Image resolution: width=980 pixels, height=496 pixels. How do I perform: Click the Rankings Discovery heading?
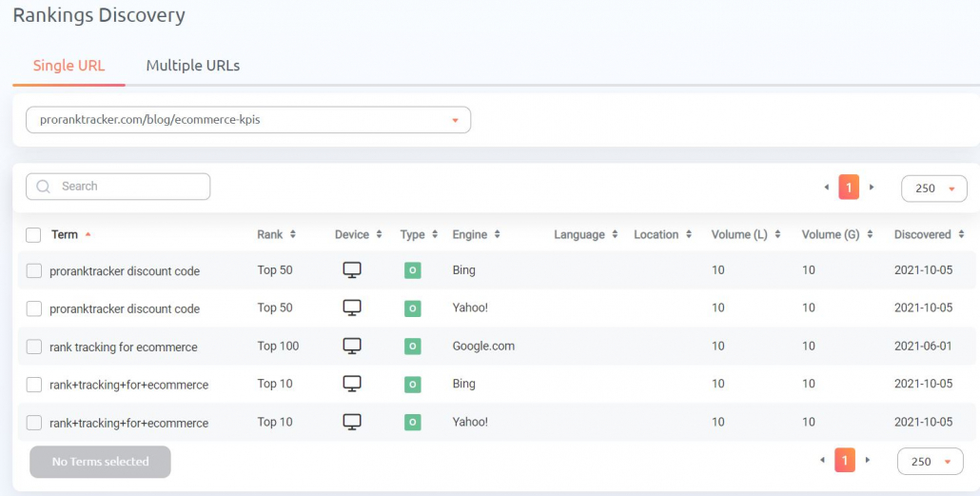click(x=99, y=15)
